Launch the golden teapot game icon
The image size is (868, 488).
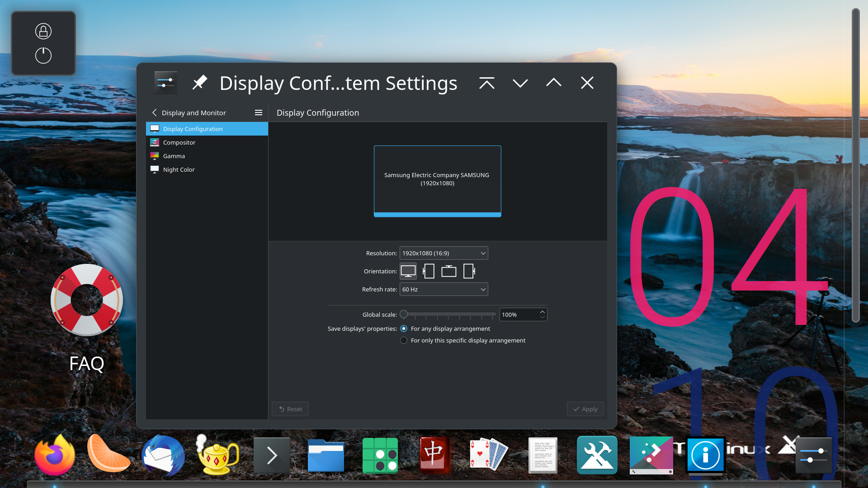coord(217,455)
